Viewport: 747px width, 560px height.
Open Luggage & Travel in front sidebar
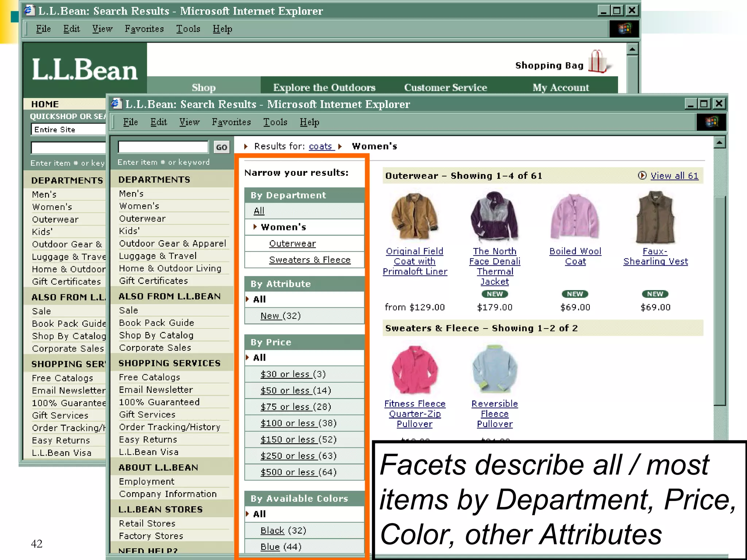click(158, 256)
